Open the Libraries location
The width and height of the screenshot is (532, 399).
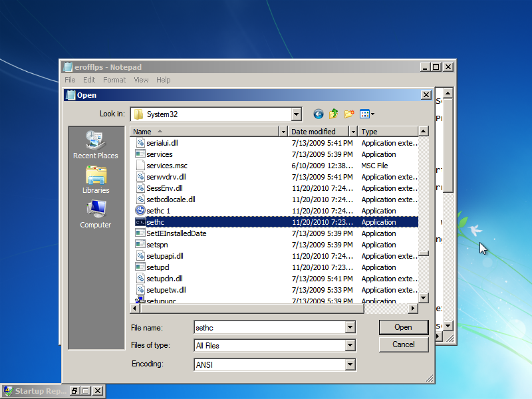coord(96,180)
